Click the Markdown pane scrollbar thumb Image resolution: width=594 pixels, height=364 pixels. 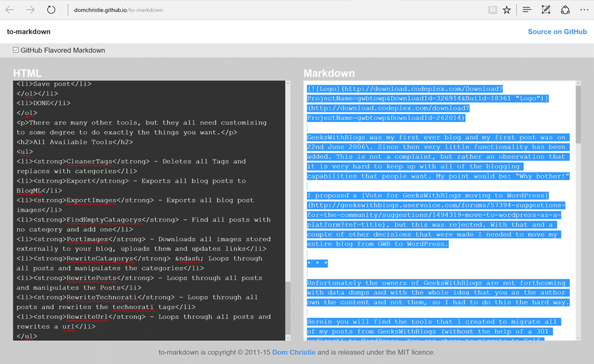[578, 115]
